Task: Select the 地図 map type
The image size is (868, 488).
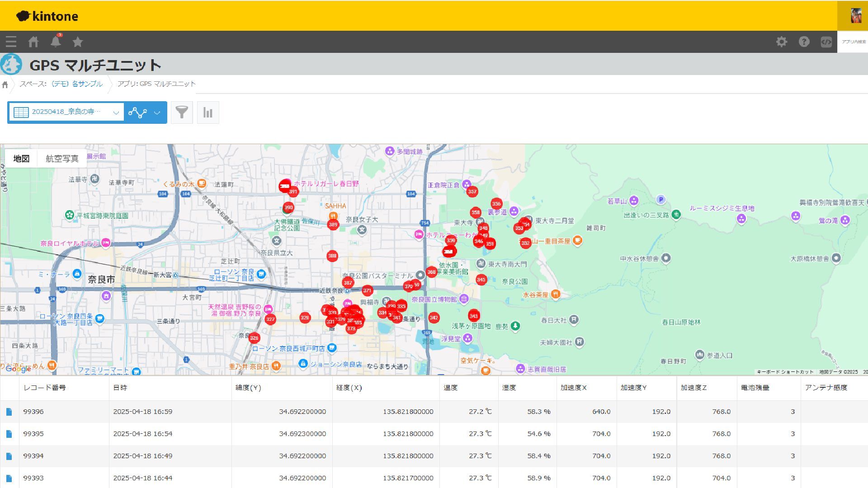Action: click(21, 159)
